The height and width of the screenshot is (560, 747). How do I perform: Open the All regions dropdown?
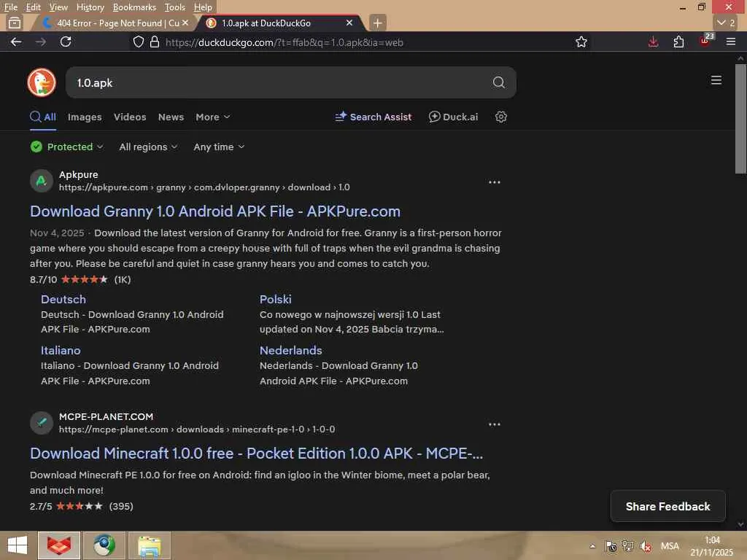tap(148, 147)
